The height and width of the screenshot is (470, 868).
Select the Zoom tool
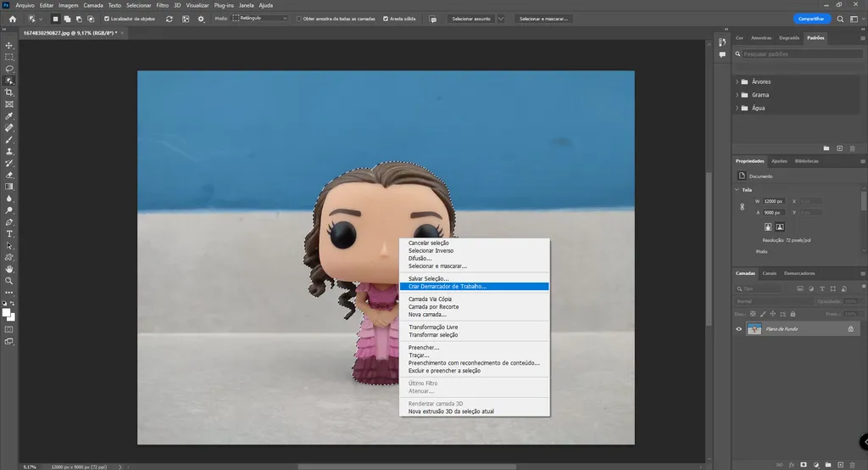point(9,280)
